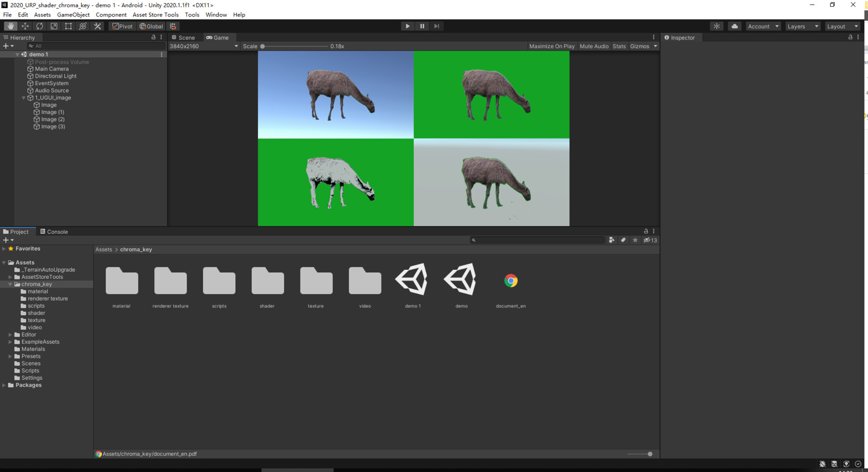Toggle Pivot handle position mode
Viewport: 868px width, 472px height.
tap(122, 26)
